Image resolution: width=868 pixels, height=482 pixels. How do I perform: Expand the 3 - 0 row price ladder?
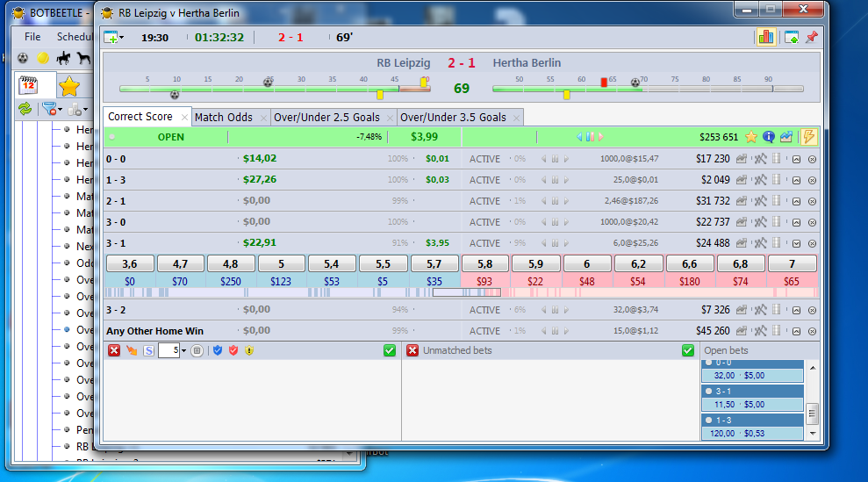pos(796,222)
